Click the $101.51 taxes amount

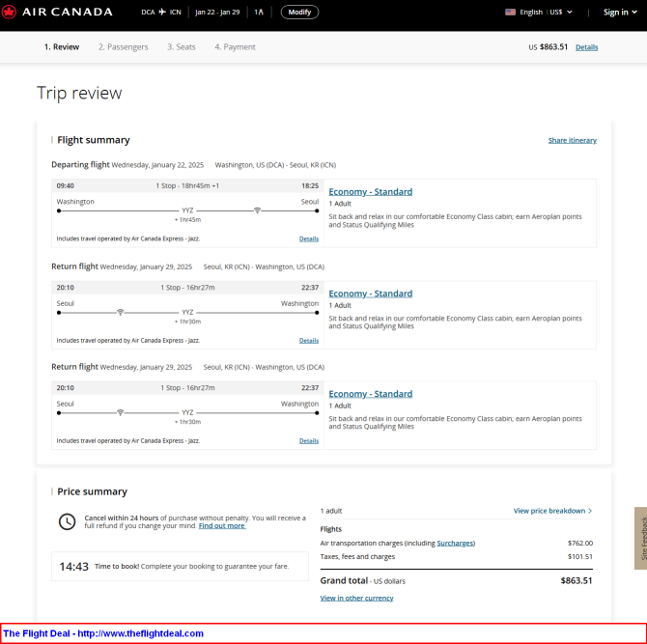[580, 557]
